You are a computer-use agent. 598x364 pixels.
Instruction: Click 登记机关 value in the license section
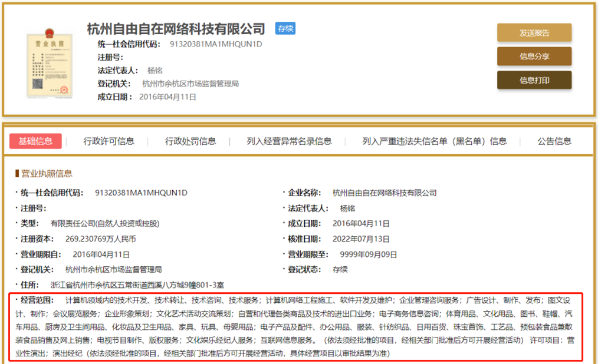point(114,270)
